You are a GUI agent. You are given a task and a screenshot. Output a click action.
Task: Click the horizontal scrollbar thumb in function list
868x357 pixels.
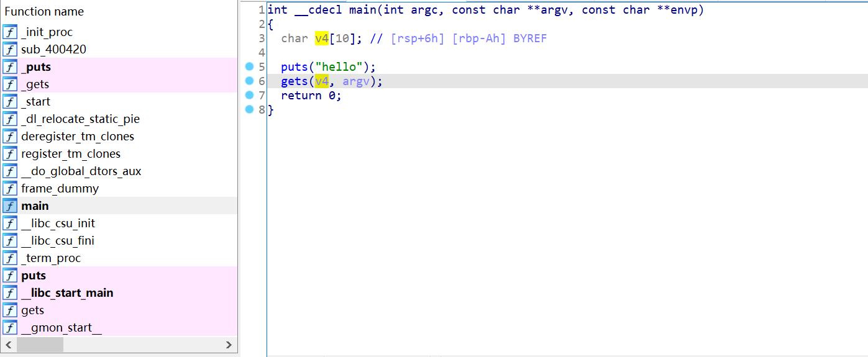coord(40,345)
